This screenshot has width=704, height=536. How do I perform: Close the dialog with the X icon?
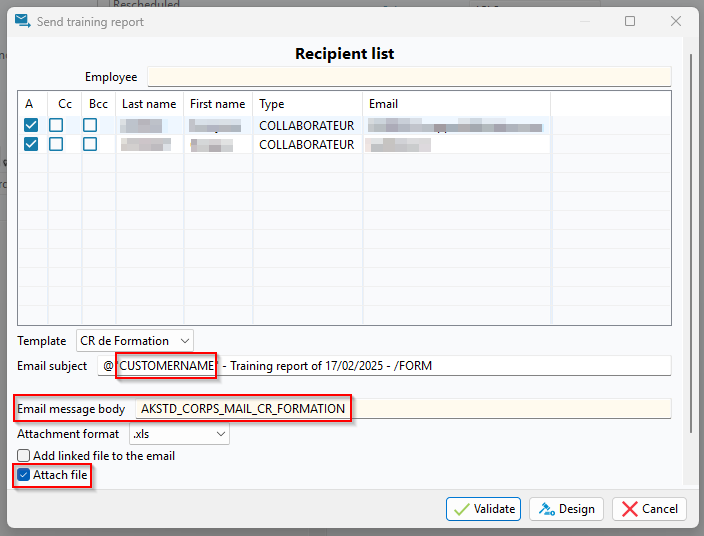pyautogui.click(x=676, y=21)
